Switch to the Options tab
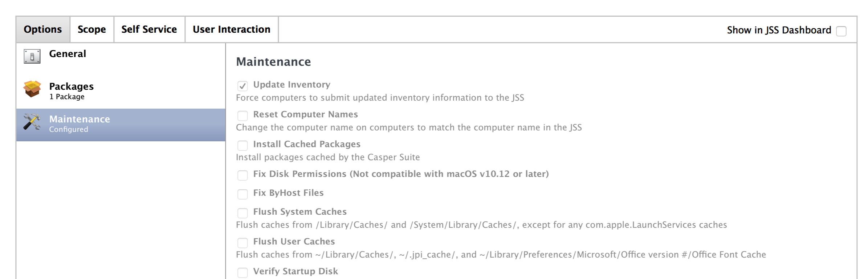 point(43,29)
